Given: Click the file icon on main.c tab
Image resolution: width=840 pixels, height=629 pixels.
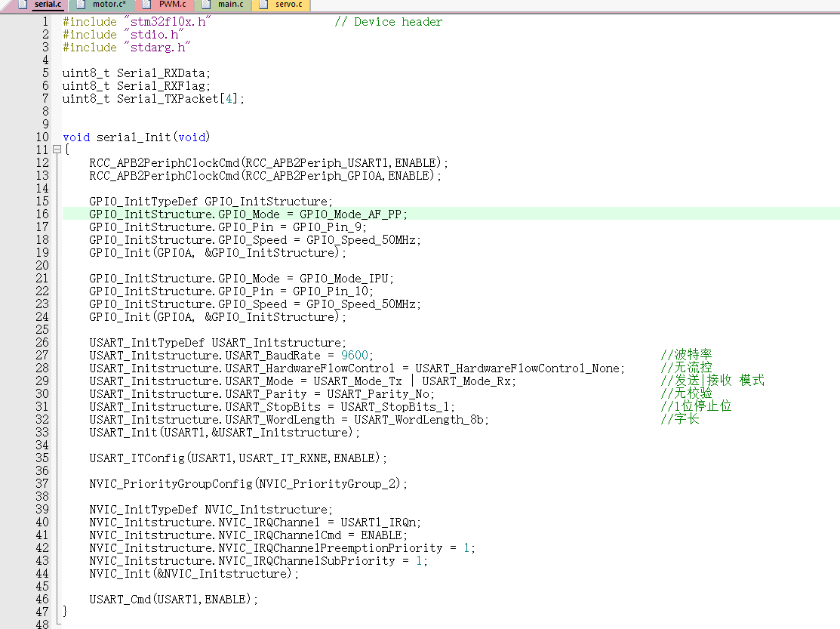Looking at the screenshot, I should [x=206, y=5].
